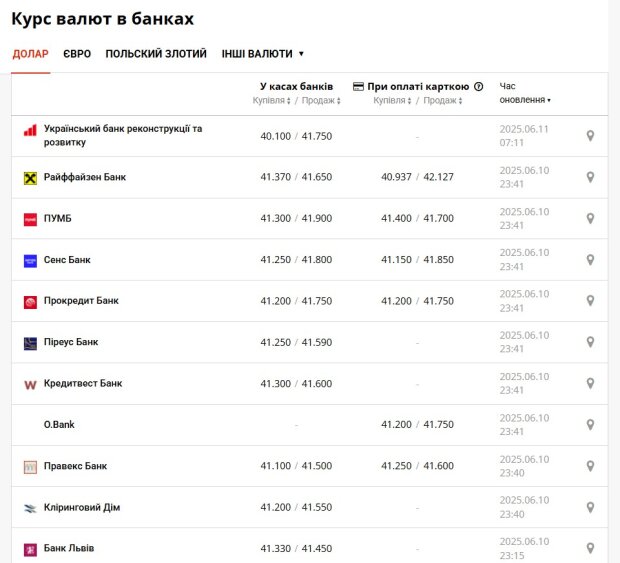The image size is (620, 563).
Task: Click location pin for Український банк реконструкції
Action: pos(590,136)
